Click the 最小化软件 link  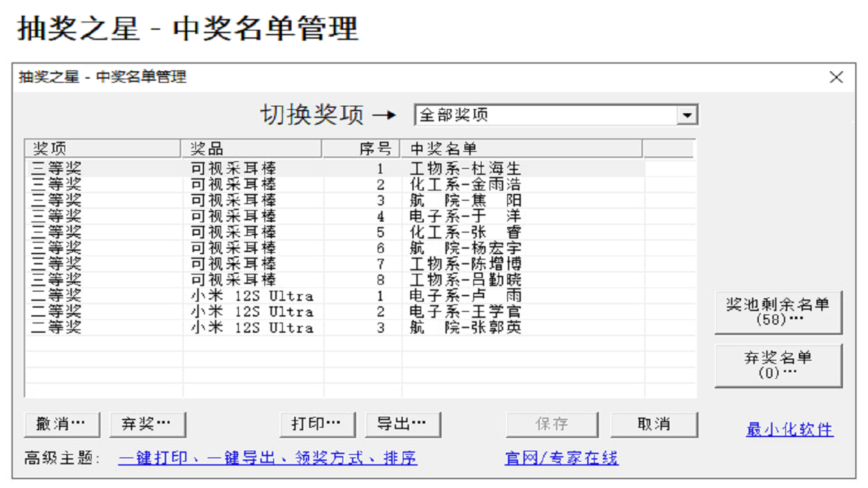pos(789,429)
